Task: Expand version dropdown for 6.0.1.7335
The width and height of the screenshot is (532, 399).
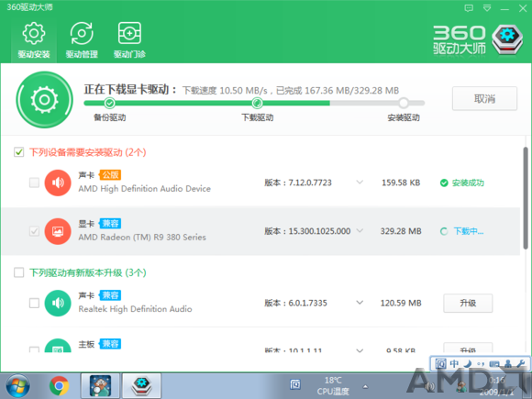Action: 360,303
